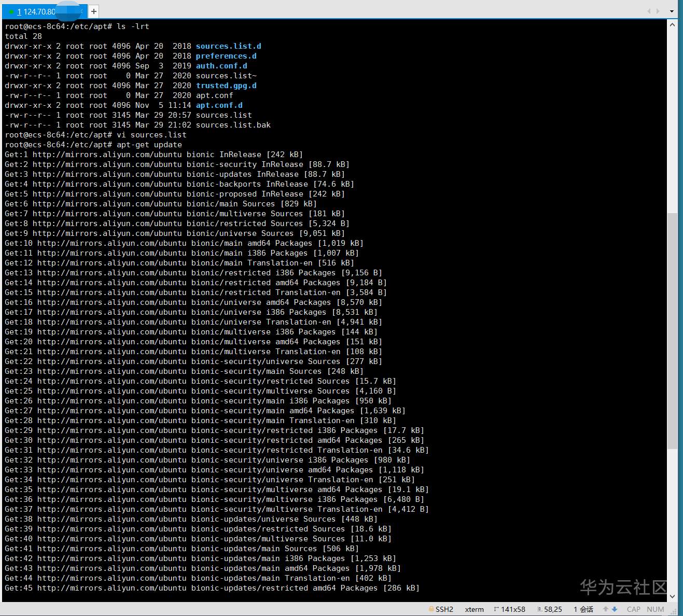The height and width of the screenshot is (616, 683).
Task: Click the Get:4 bionic-backports InRelease line
Action: pos(179,184)
